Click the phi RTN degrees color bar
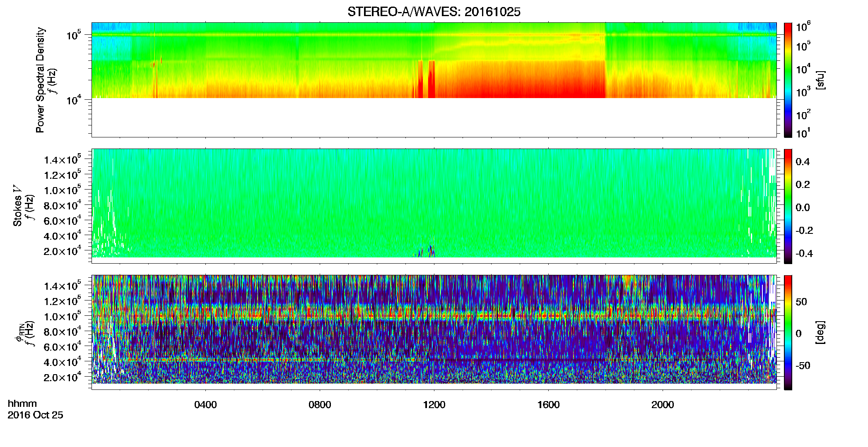Screen dimensions: 868x447 (x=788, y=332)
